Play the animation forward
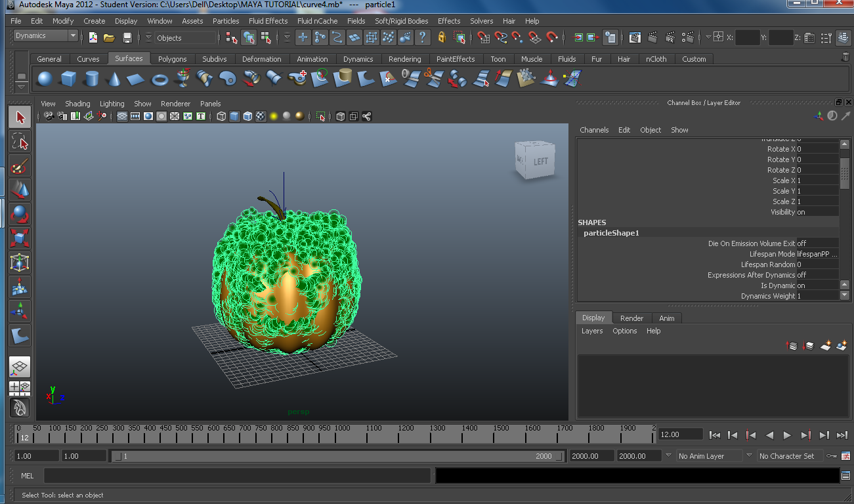Image resolution: width=854 pixels, height=504 pixels. tap(787, 434)
